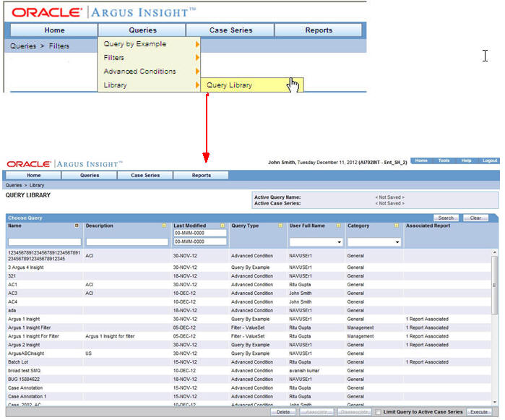
Task: Choose Advanced Conditions menu entry
Action: tap(139, 72)
